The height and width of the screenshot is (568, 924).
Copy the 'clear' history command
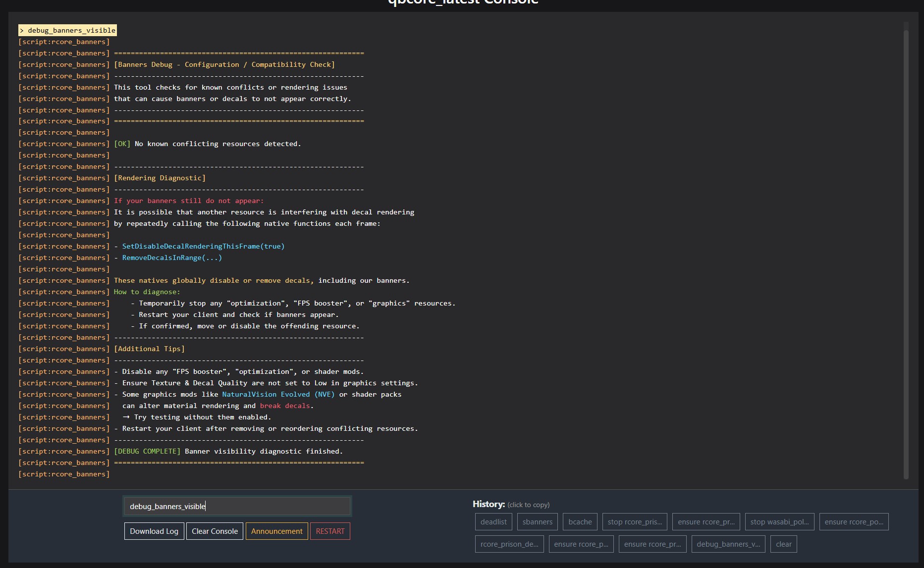[783, 544]
